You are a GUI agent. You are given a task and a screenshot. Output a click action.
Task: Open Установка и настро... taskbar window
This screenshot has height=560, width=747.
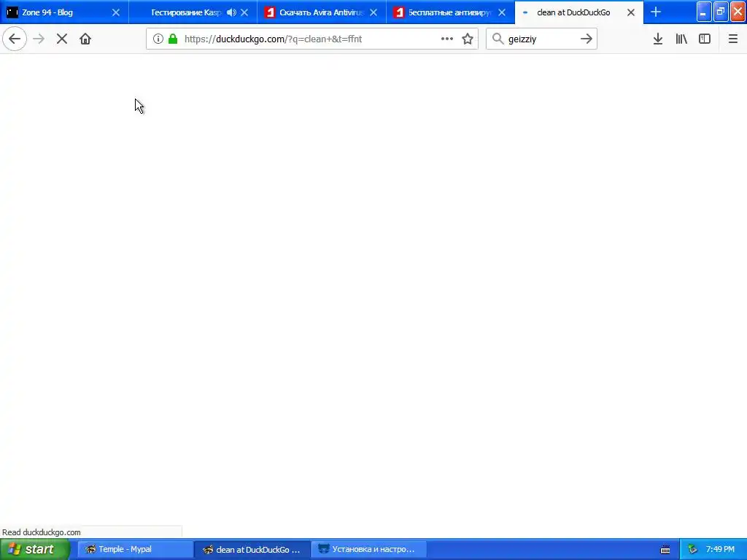click(369, 549)
